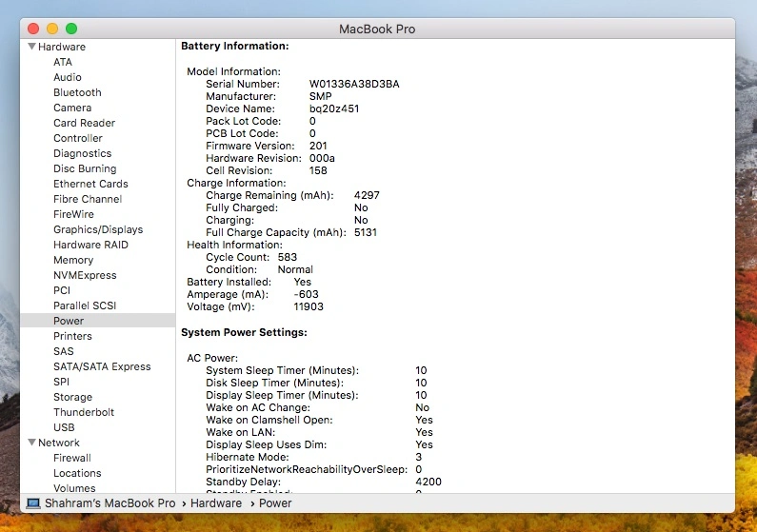
Task: Select SPI in the sidebar
Action: pyautogui.click(x=61, y=382)
